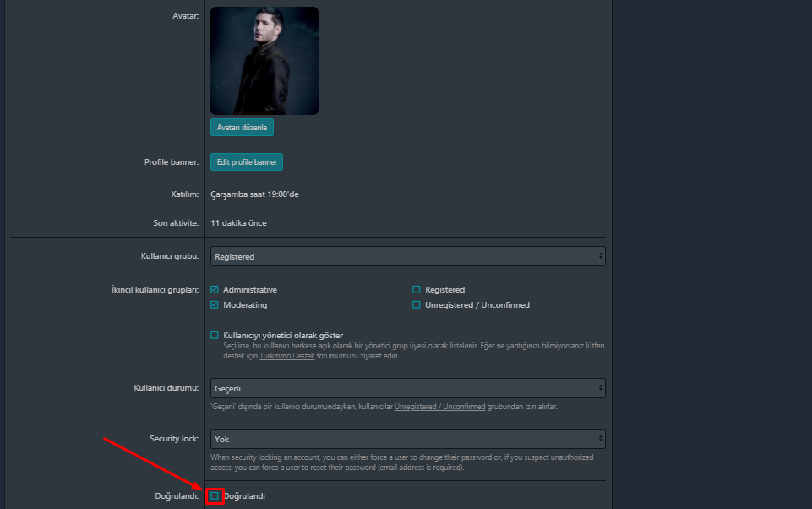This screenshot has height=509, width=812.
Task: Uncheck the Moderating group checkbox
Action: tap(215, 304)
